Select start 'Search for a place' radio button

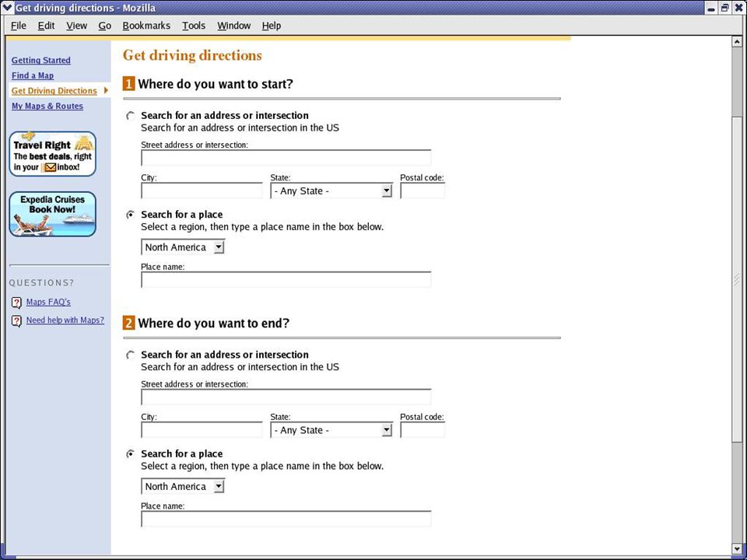(130, 215)
